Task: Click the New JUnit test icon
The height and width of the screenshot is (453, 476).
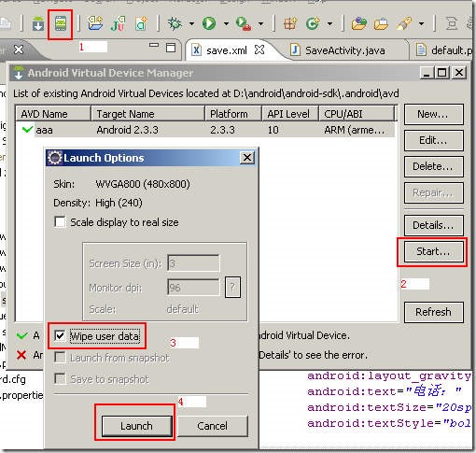Action: [x=118, y=23]
